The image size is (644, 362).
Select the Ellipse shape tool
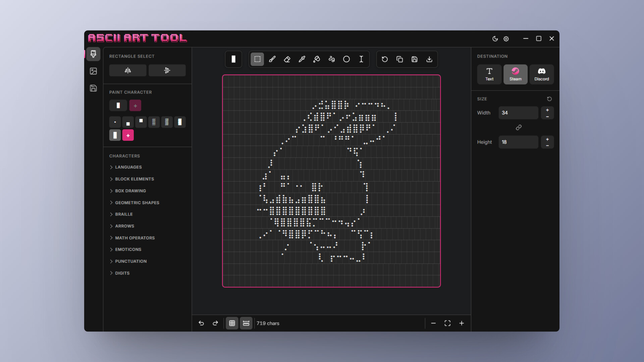tap(346, 59)
